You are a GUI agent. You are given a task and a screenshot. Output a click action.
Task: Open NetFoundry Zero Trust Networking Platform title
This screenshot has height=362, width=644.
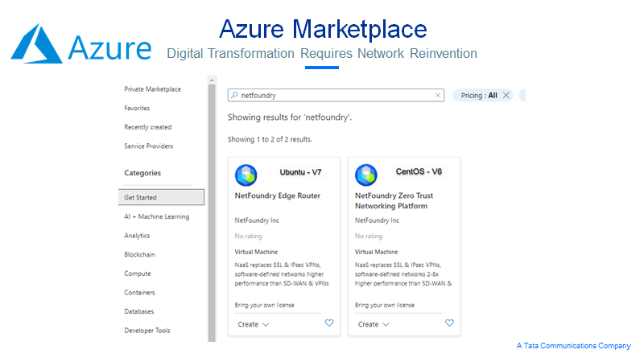(x=394, y=200)
